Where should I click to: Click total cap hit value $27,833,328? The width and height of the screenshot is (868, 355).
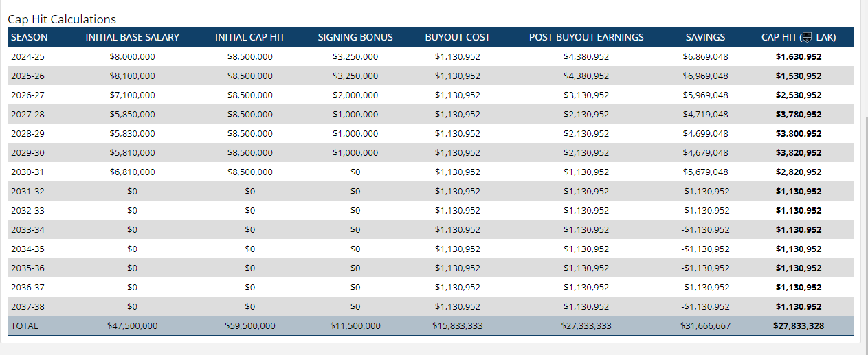799,325
